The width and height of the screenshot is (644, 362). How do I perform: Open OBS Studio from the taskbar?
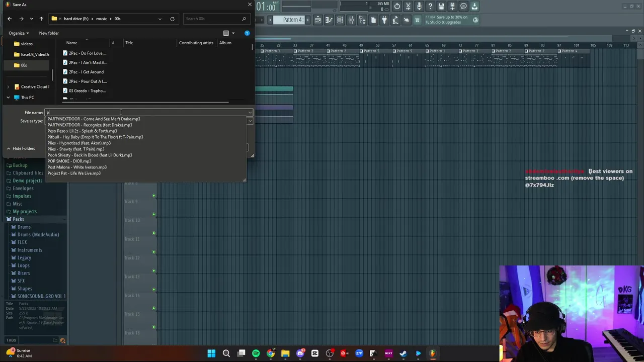click(330, 353)
